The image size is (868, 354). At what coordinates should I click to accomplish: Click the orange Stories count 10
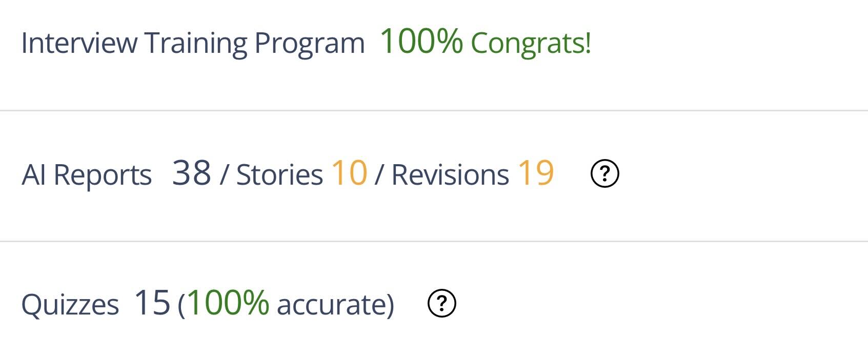(349, 172)
